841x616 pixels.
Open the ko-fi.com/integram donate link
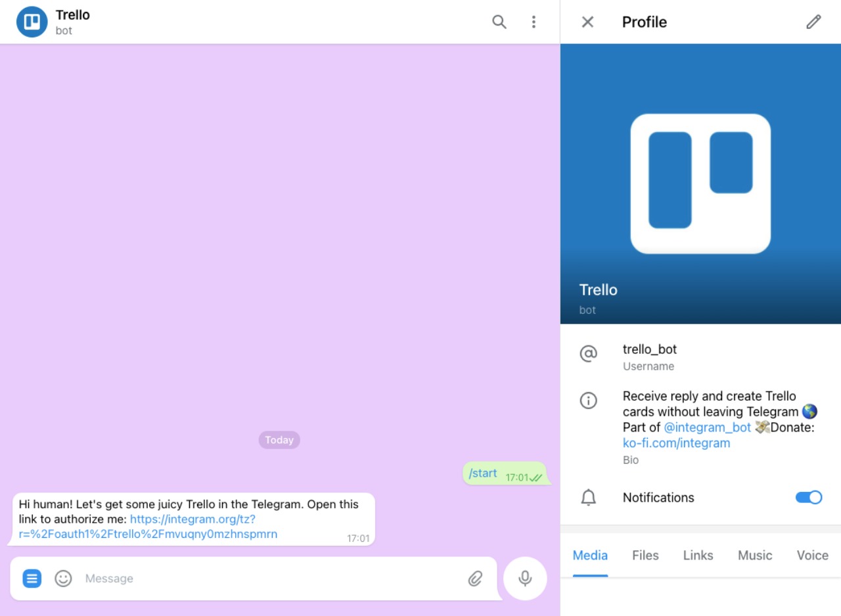676,443
